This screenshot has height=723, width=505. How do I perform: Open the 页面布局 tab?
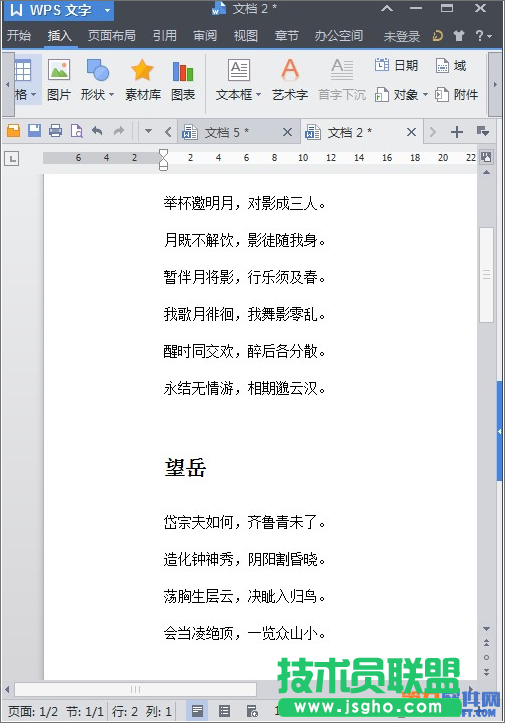(x=112, y=36)
